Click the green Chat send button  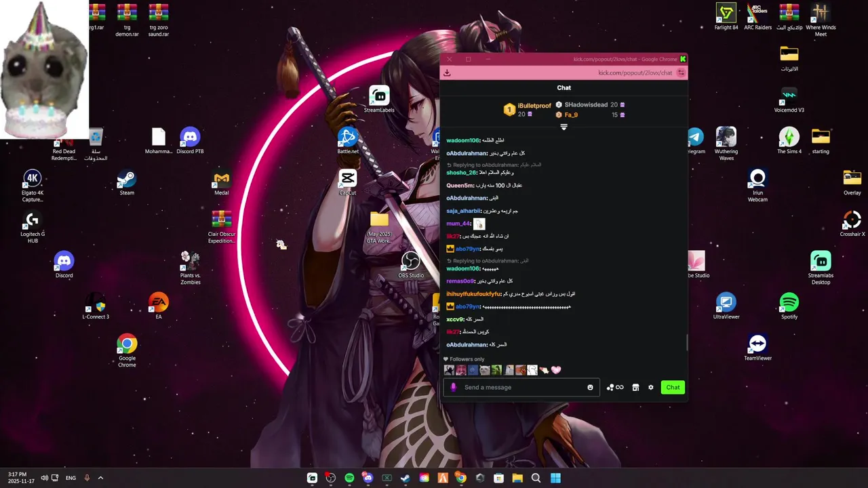[x=673, y=388]
